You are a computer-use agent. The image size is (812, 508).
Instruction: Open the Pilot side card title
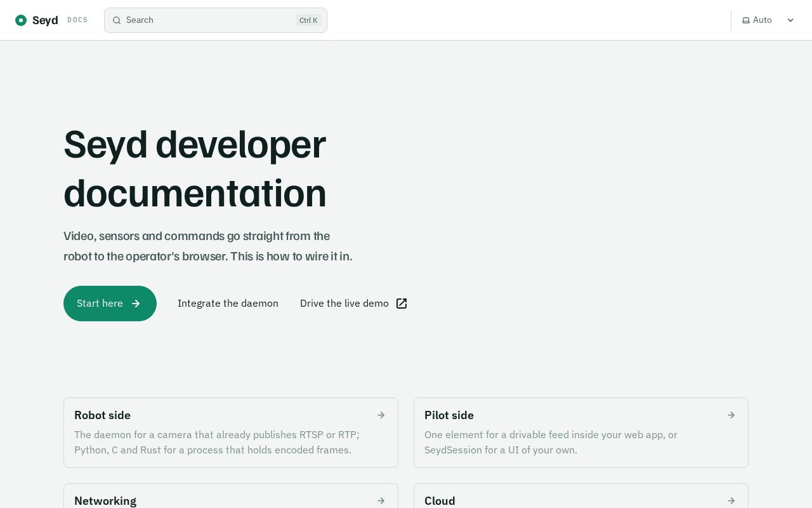pos(449,415)
